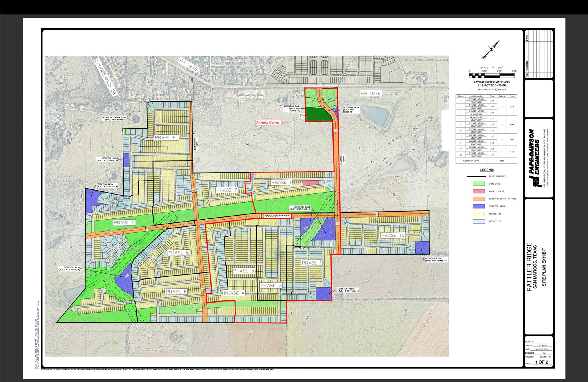Viewport: 588px width, 382px height.
Task: Click the Rattler Ridge title block text
Action: pos(529,267)
